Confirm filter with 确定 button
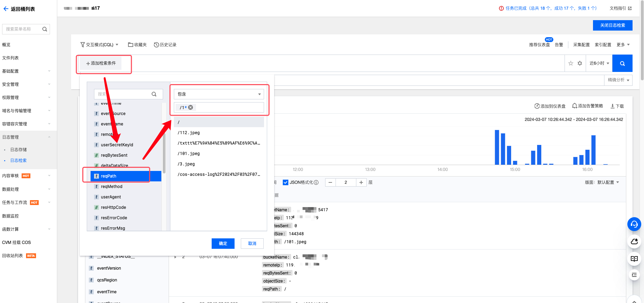The height and width of the screenshot is (303, 644). point(223,244)
